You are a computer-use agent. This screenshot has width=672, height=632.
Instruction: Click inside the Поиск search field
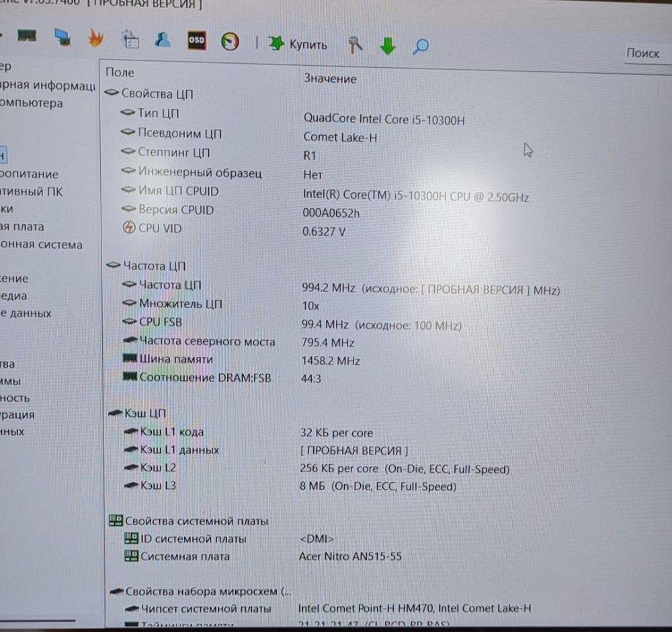pyautogui.click(x=644, y=54)
